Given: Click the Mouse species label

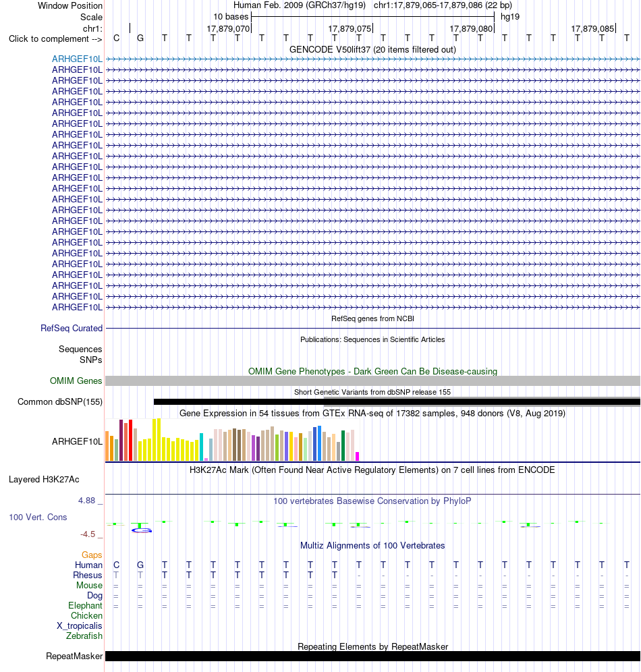Looking at the screenshot, I should [x=90, y=586].
